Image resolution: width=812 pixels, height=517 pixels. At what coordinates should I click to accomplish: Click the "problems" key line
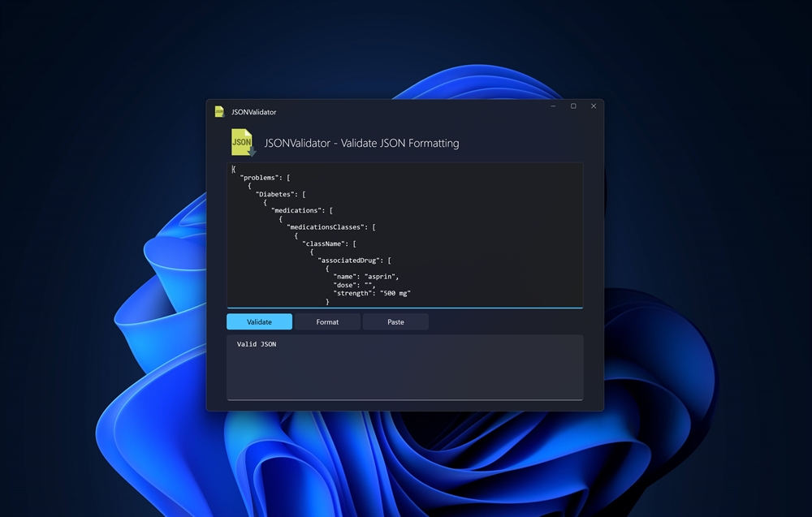point(266,178)
